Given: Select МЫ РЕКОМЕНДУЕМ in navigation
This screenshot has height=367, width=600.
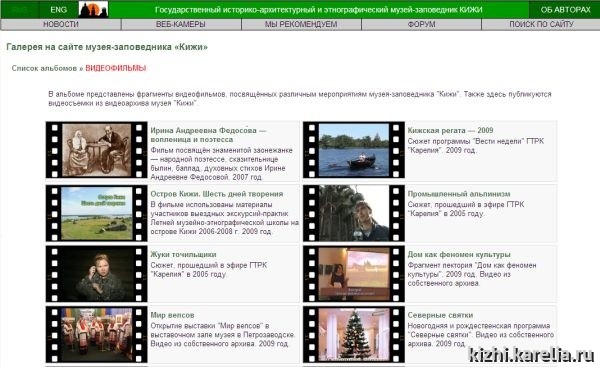Looking at the screenshot, I should pyautogui.click(x=301, y=24).
